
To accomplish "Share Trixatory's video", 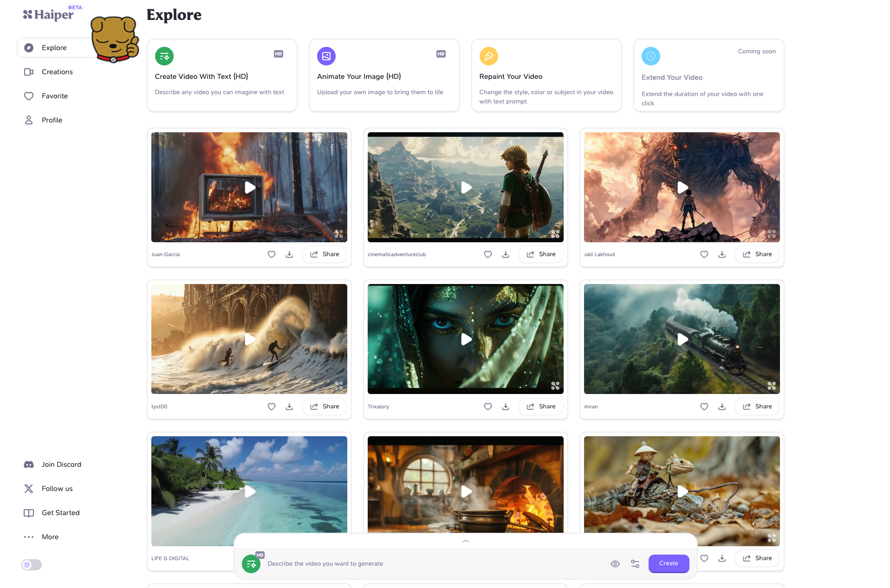I will 541,407.
